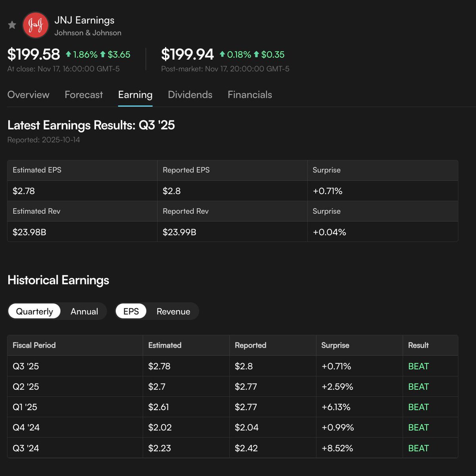
Task: Click the Reported: 2025-10-14 date
Action: point(44,140)
